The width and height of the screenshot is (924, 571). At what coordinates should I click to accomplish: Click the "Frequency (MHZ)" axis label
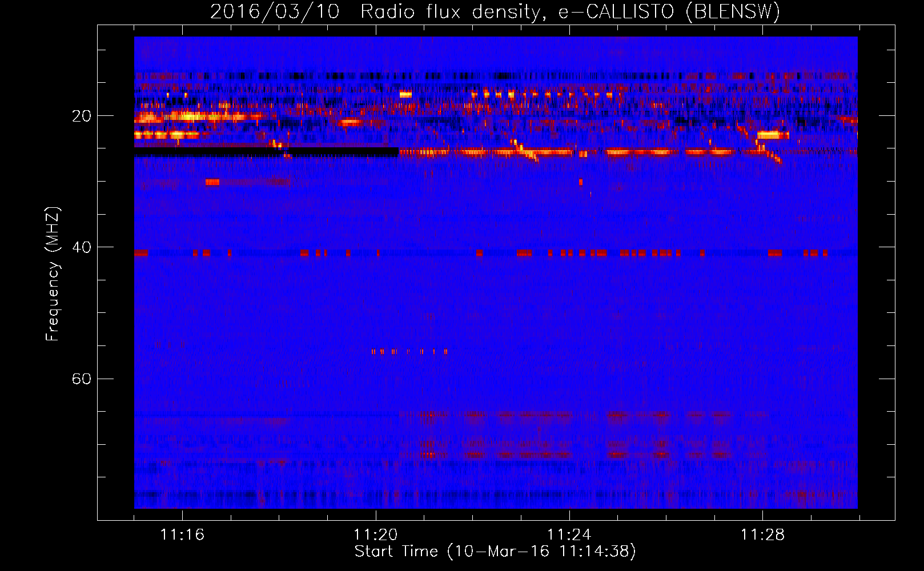click(53, 274)
